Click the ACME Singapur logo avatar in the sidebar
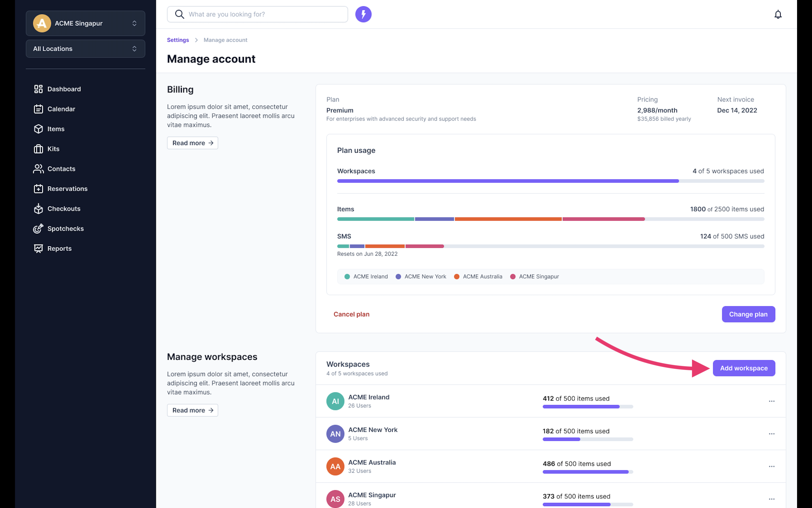Image resolution: width=812 pixels, height=508 pixels. point(42,23)
